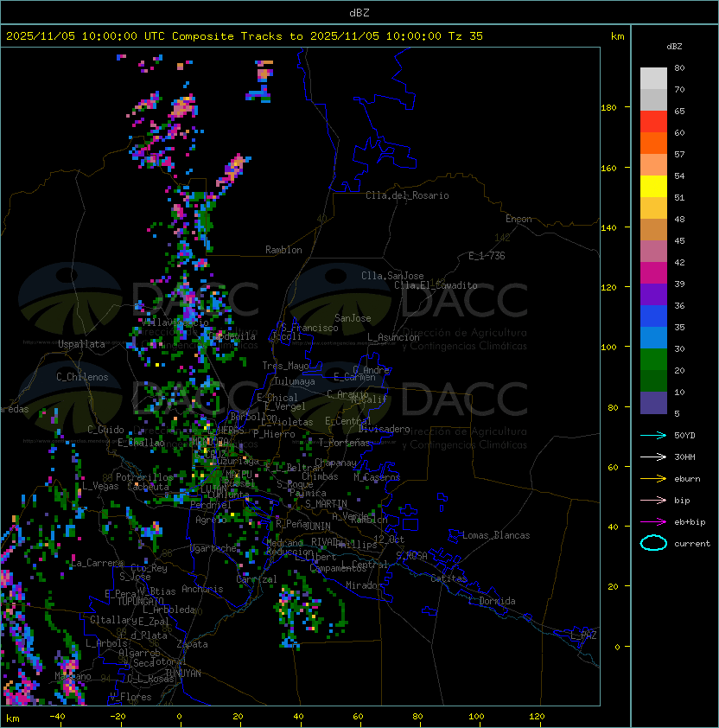Image resolution: width=719 pixels, height=728 pixels.
Task: Click the 'E_Carmen' map label
Action: pos(354,377)
